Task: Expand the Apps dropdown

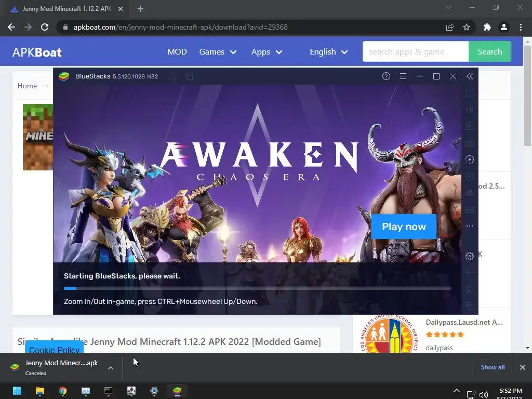Action: [x=267, y=52]
